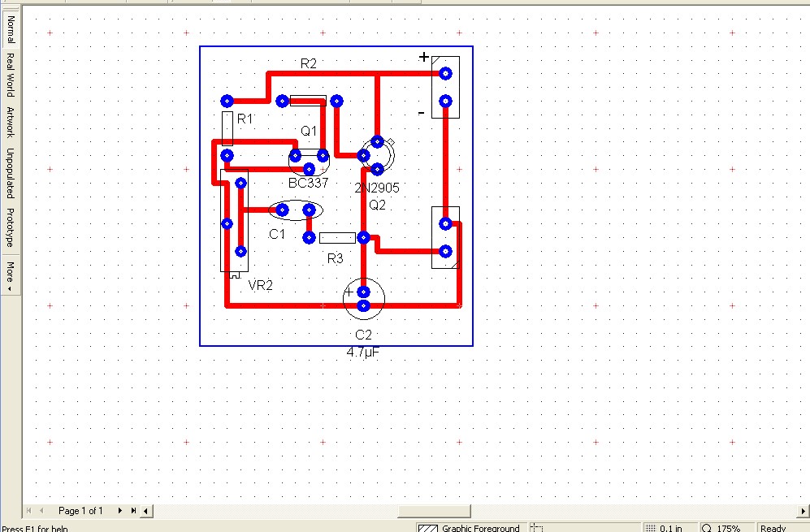
Task: Click the top pad of Q2 transistor
Action: tap(377, 141)
